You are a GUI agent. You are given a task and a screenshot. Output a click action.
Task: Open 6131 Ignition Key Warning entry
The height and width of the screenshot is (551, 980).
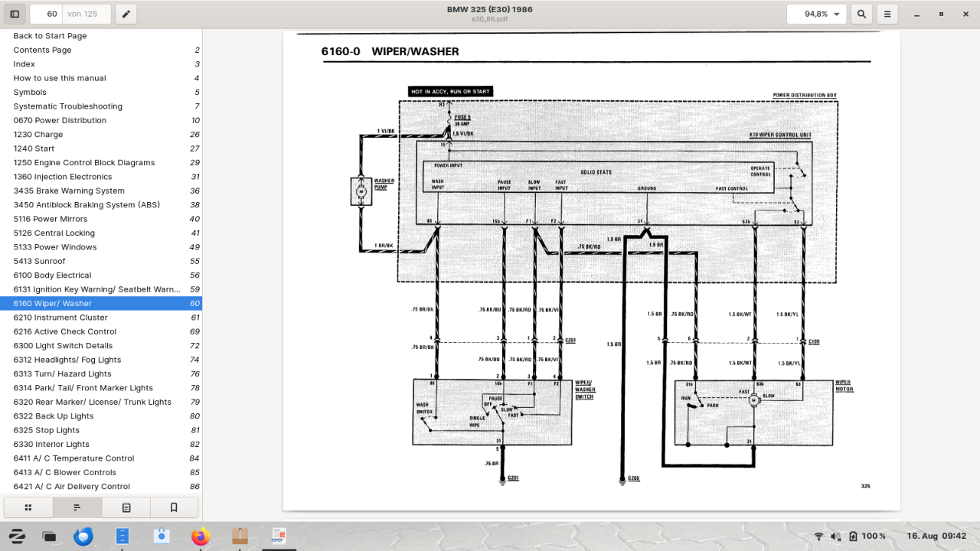pyautogui.click(x=101, y=289)
